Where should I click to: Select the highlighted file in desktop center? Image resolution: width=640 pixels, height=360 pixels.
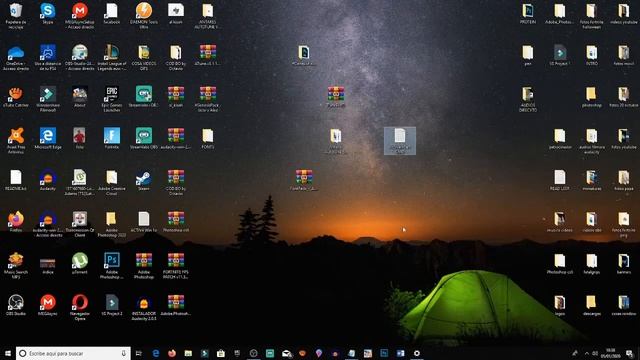click(x=400, y=140)
